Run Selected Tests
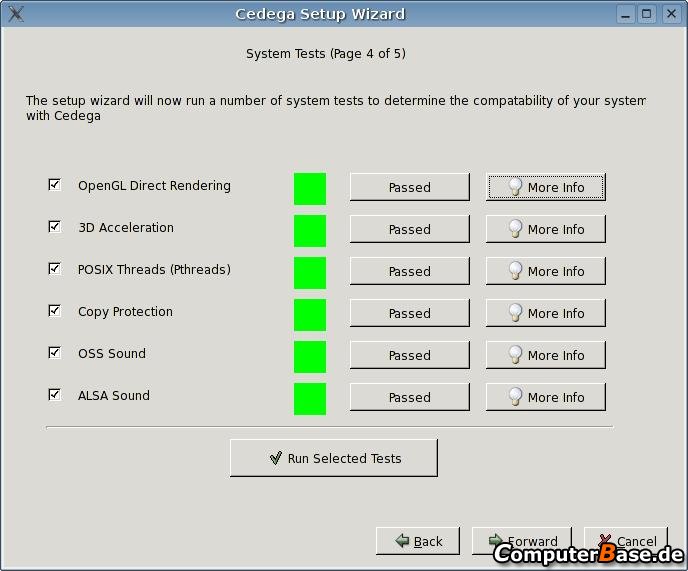Image resolution: width=688 pixels, height=571 pixels. pyautogui.click(x=334, y=458)
